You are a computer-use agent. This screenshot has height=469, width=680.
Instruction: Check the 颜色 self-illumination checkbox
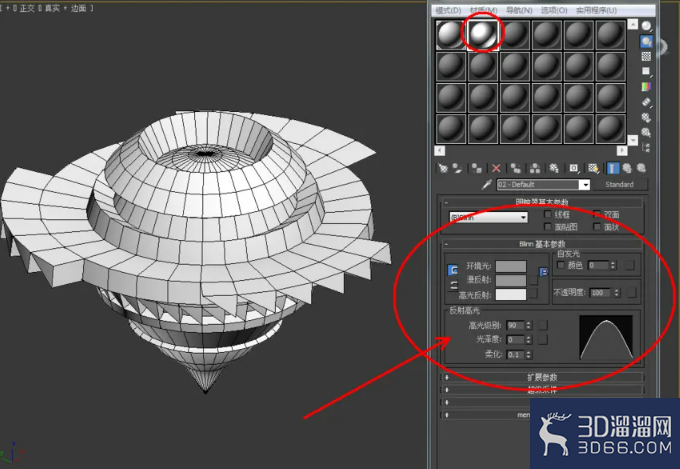[560, 265]
